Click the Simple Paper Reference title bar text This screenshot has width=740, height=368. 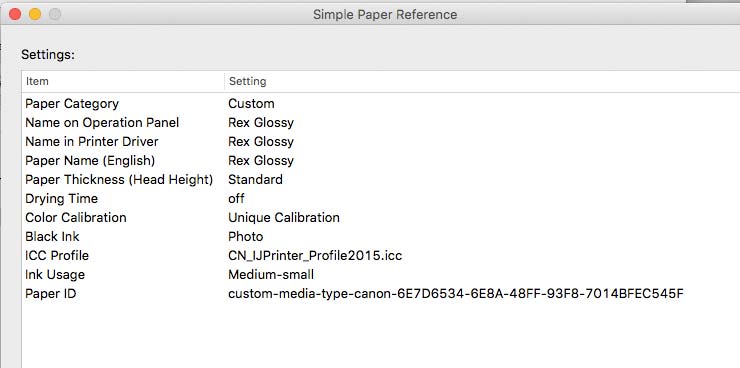[x=385, y=15]
